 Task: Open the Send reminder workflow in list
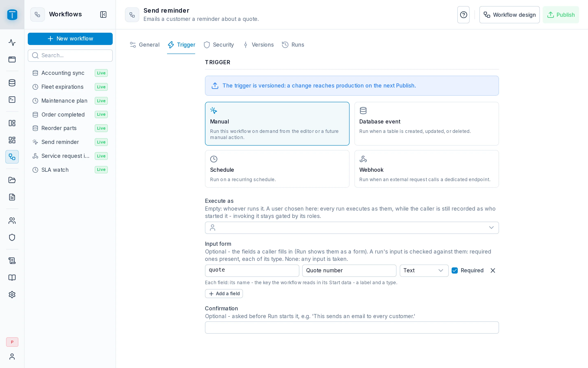[70, 142]
